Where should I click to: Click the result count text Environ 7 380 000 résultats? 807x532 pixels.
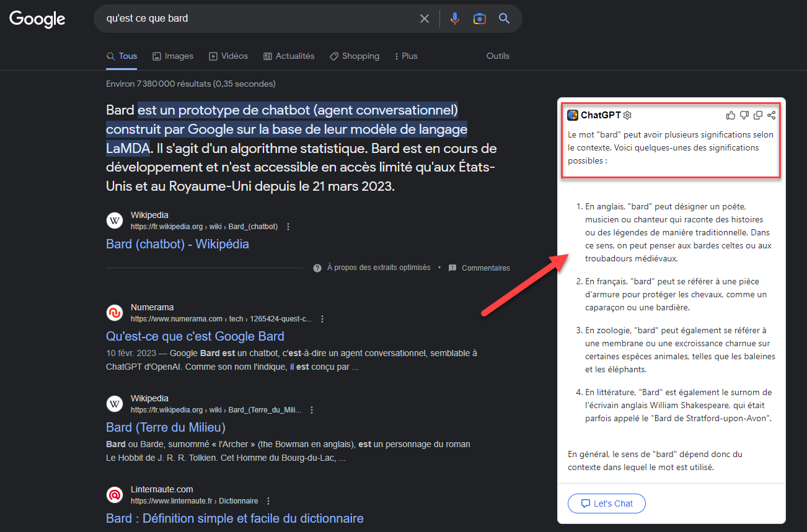pyautogui.click(x=191, y=84)
